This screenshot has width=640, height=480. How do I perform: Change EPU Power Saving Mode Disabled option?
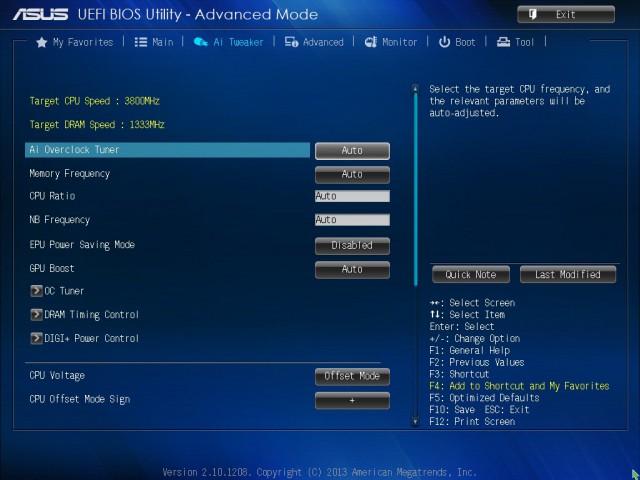[x=352, y=245]
